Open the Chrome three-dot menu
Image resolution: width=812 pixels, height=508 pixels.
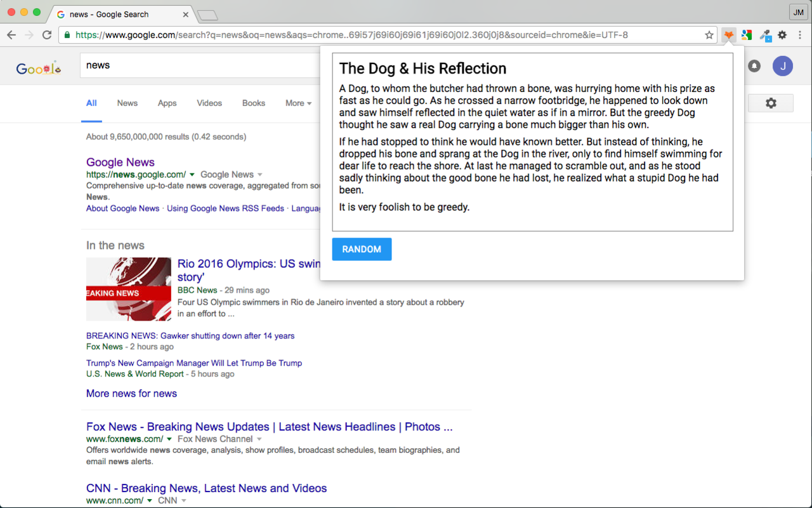800,35
